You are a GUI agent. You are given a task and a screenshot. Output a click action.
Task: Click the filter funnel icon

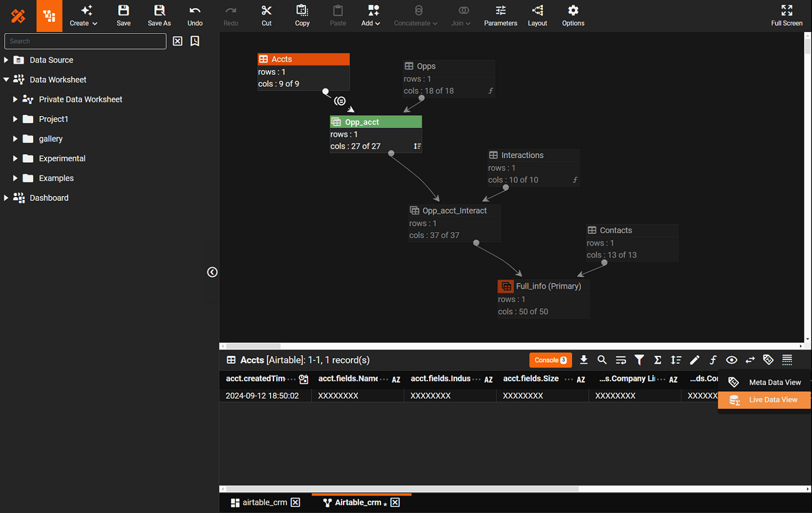pyautogui.click(x=639, y=360)
